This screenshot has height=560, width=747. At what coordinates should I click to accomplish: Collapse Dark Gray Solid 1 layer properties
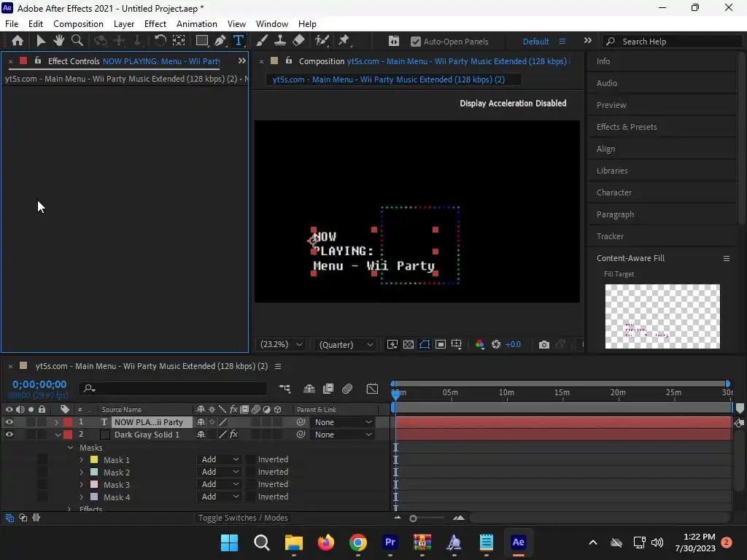[58, 435]
